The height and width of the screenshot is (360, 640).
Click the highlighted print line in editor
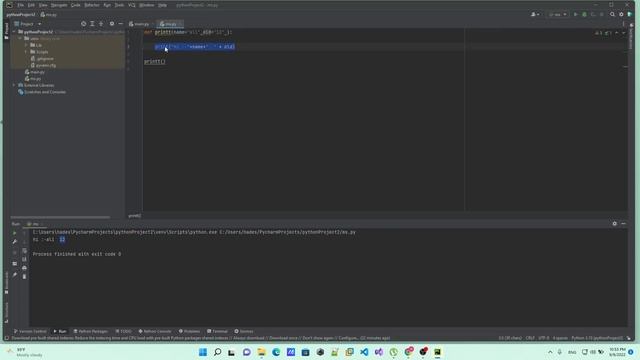[x=194, y=47]
